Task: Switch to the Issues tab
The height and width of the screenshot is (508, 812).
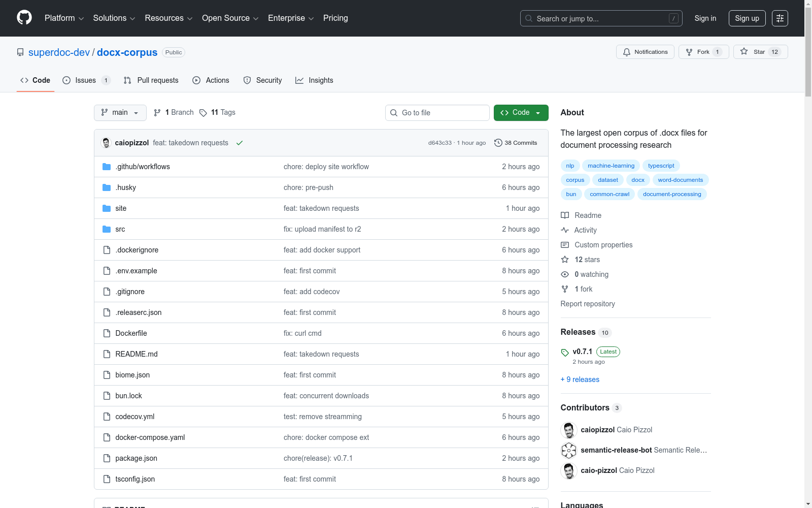Action: coord(86,80)
